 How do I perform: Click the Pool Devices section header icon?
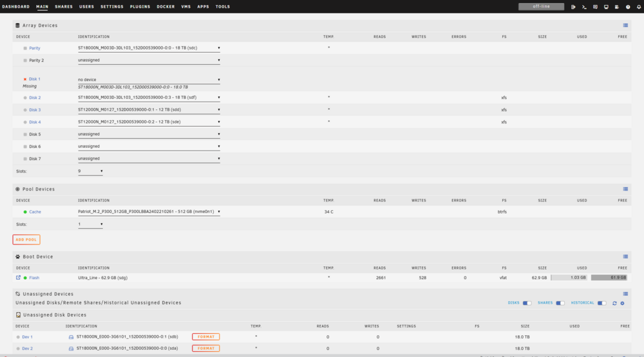[x=17, y=189]
